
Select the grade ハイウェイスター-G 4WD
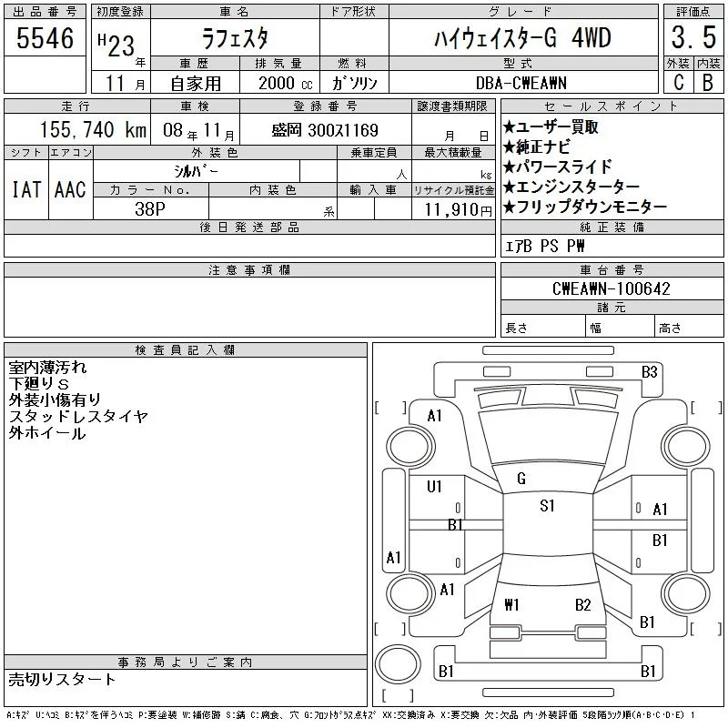522,38
